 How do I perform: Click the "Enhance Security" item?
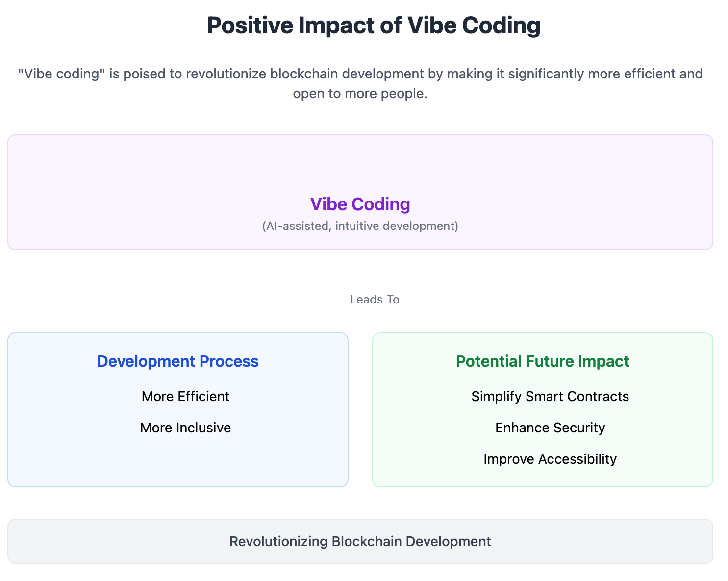550,428
